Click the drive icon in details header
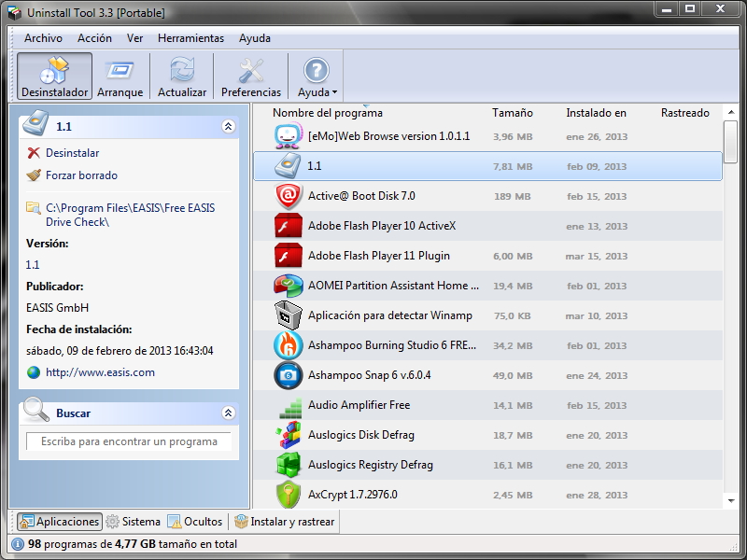This screenshot has height=560, width=747. pyautogui.click(x=36, y=124)
